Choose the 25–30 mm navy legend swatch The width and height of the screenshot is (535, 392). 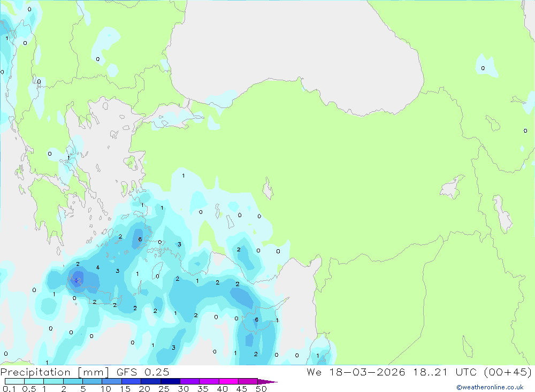click(170, 381)
